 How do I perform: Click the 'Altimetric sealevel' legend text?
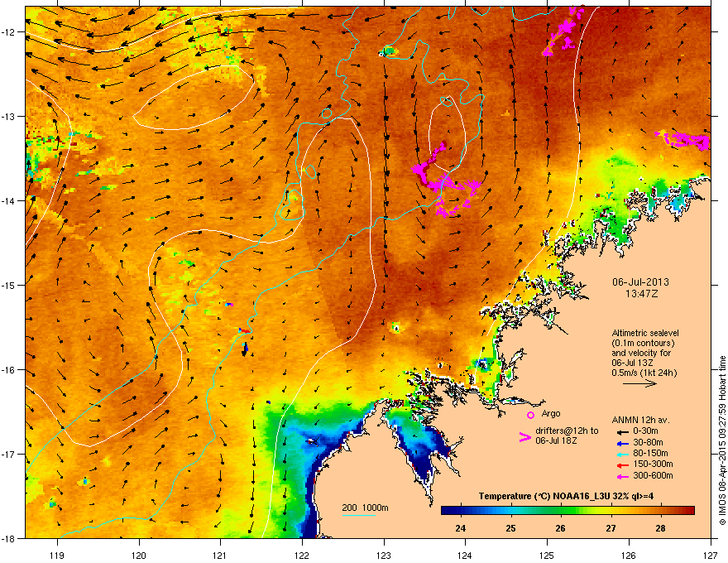pos(645,333)
